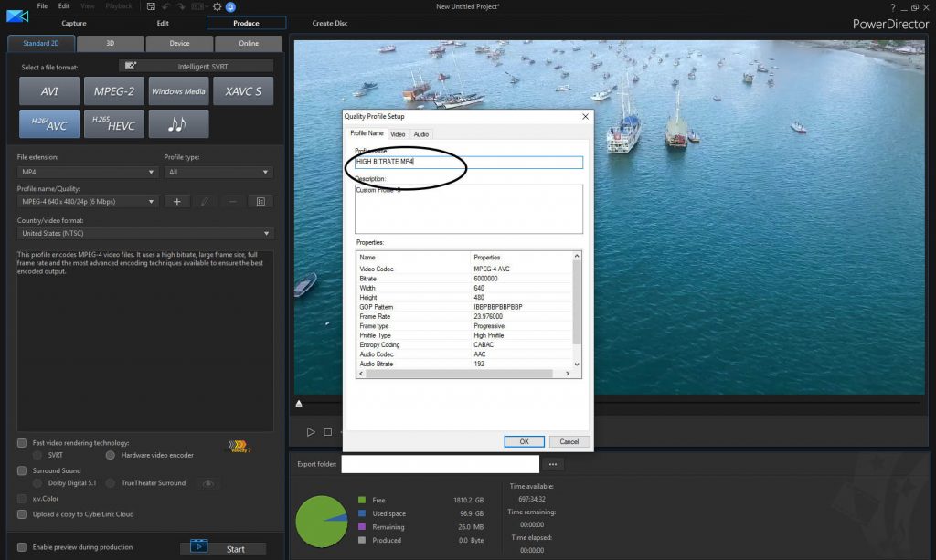This screenshot has height=560, width=936.
Task: Click the redo arrow icon
Action: click(x=180, y=6)
